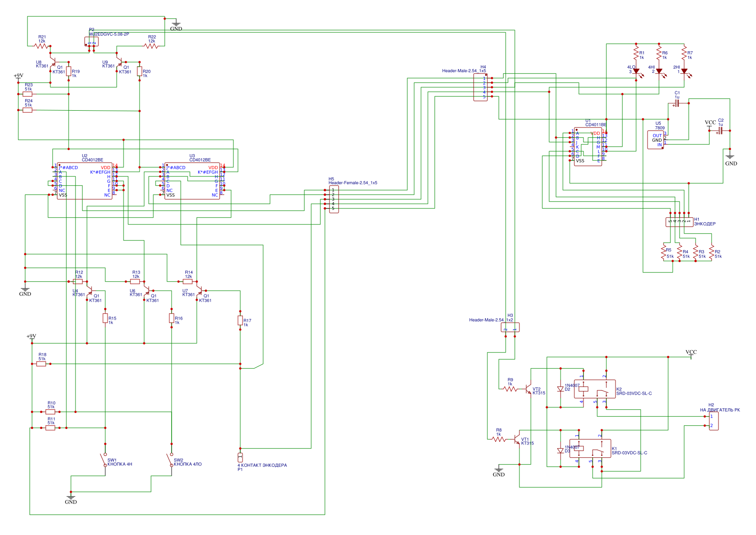Image resolution: width=756 pixels, height=535 pixels.
Task: Click the VT1 KT315 transistor symbol
Action: coord(517,440)
